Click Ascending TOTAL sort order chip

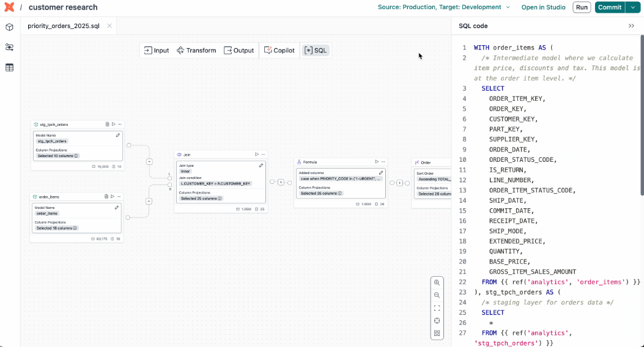click(434, 180)
